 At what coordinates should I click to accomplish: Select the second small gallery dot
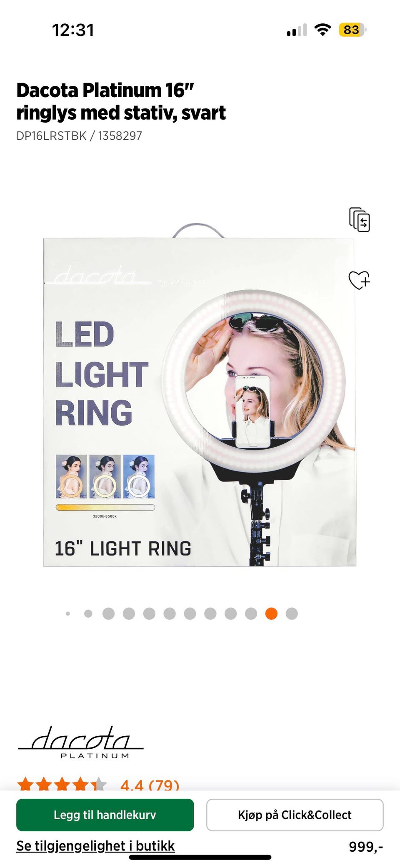pyautogui.click(x=88, y=614)
